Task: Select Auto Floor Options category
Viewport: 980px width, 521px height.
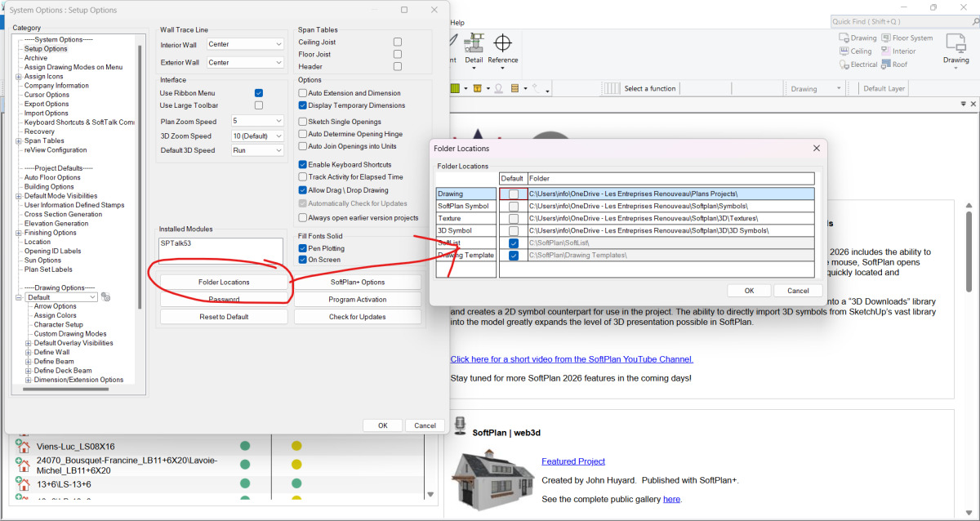Action: point(52,177)
